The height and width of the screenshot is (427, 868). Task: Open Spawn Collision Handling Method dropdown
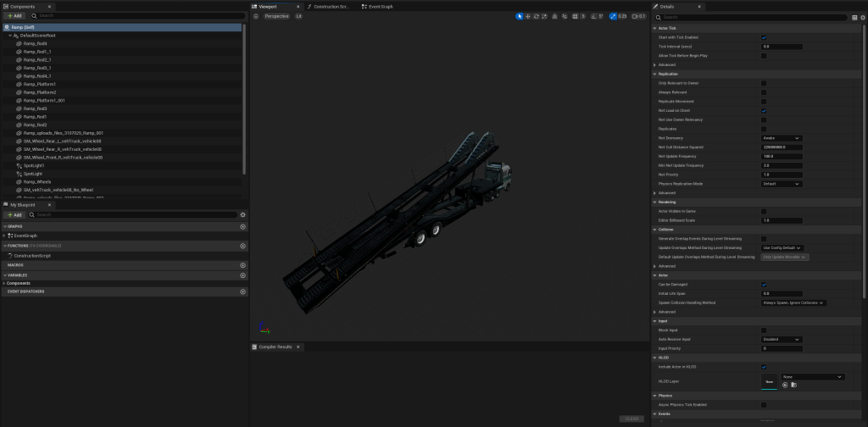coord(793,302)
